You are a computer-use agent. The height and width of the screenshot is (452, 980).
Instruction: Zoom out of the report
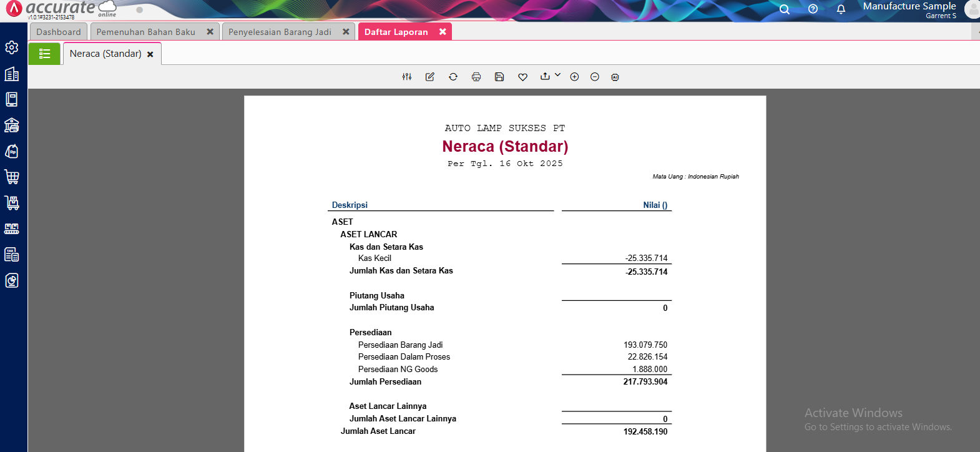[x=595, y=77]
